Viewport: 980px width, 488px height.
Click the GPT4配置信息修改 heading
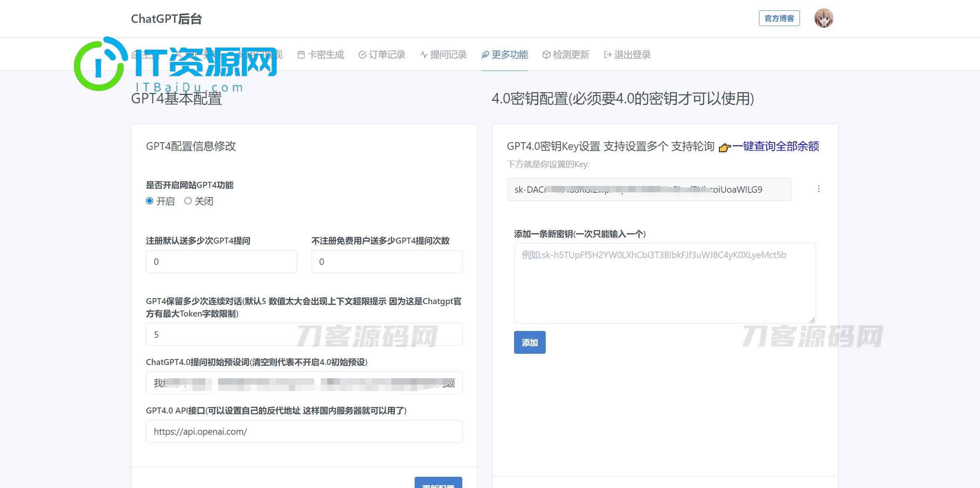pos(191,146)
